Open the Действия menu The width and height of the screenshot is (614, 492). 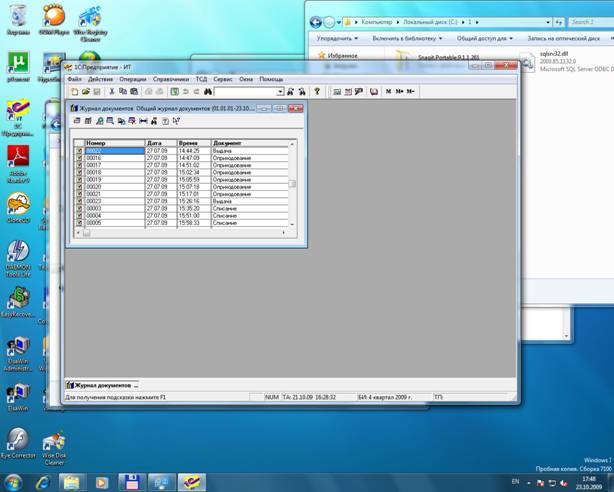[100, 79]
